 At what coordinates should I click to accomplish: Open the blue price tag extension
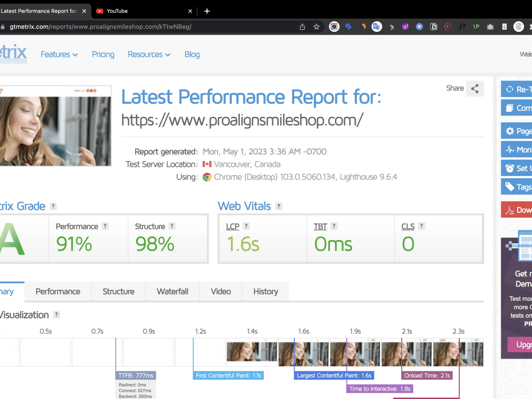coord(348,27)
